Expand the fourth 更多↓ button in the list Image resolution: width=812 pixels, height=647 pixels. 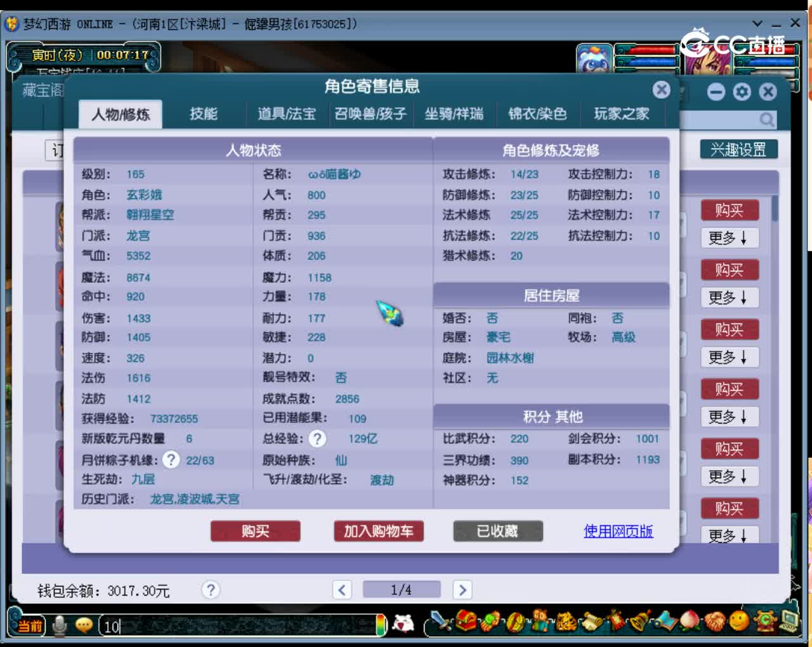(730, 417)
